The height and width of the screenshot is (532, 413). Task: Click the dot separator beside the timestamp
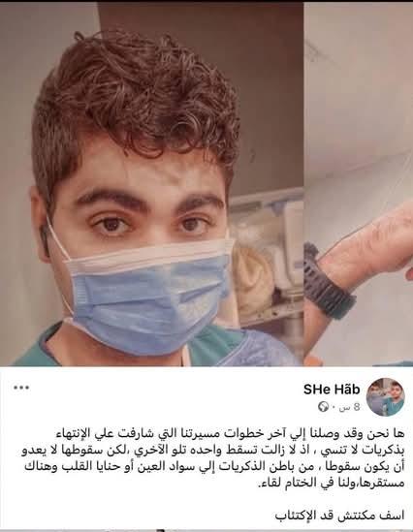pyautogui.click(x=333, y=406)
